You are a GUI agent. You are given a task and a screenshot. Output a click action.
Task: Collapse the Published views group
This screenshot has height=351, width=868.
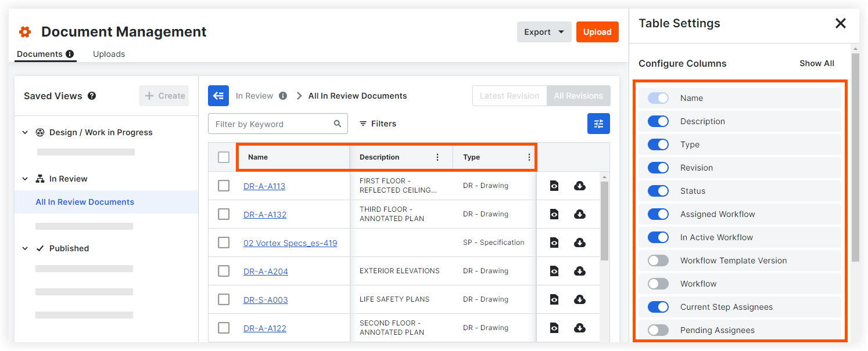click(25, 248)
